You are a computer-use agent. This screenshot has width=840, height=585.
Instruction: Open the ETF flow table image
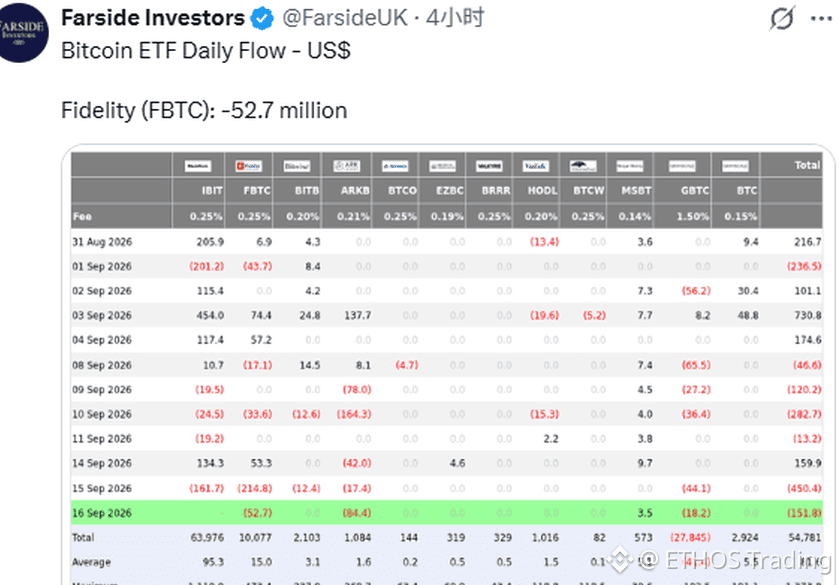point(448,364)
